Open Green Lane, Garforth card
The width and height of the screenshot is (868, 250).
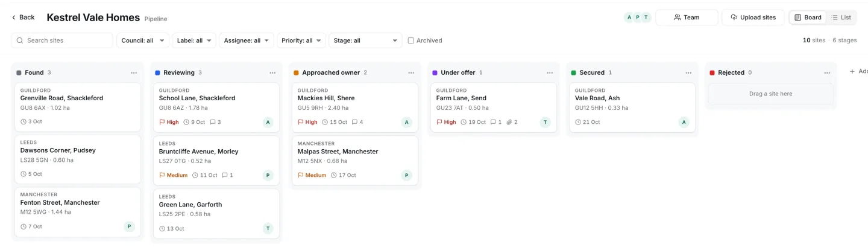pyautogui.click(x=216, y=214)
